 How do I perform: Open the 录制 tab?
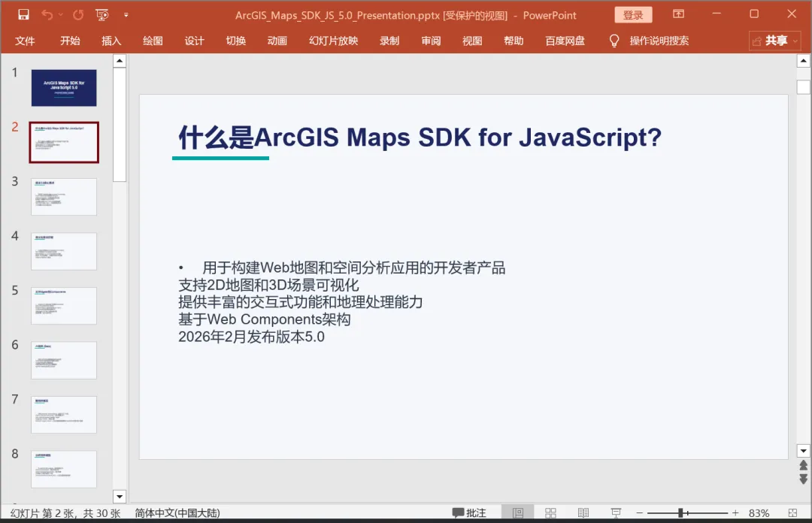pos(389,41)
